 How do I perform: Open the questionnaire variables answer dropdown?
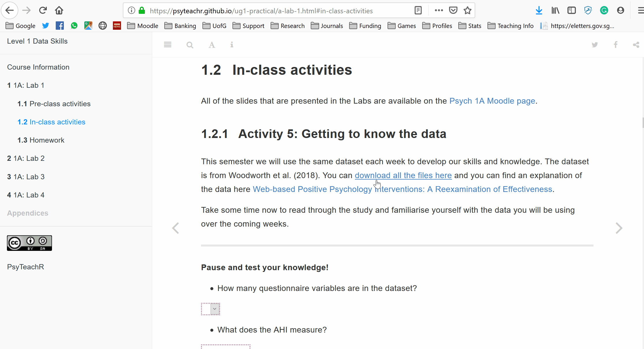[x=211, y=309]
